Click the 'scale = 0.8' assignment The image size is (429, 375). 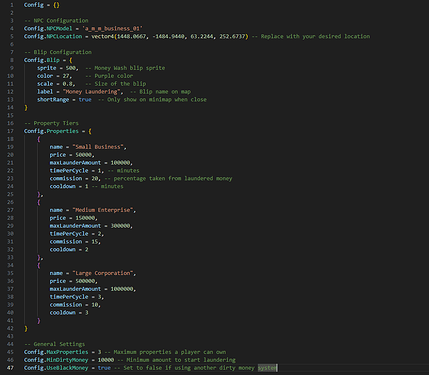click(x=56, y=84)
